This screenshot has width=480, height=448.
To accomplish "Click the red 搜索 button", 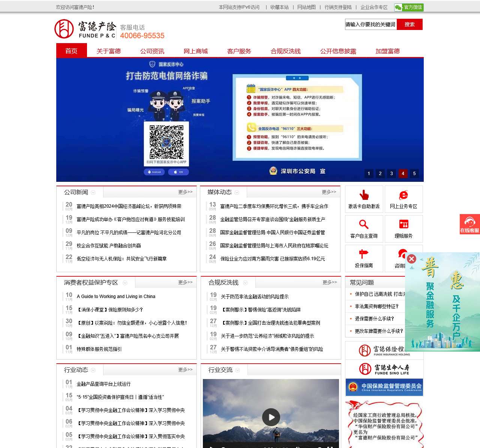I will [409, 24].
